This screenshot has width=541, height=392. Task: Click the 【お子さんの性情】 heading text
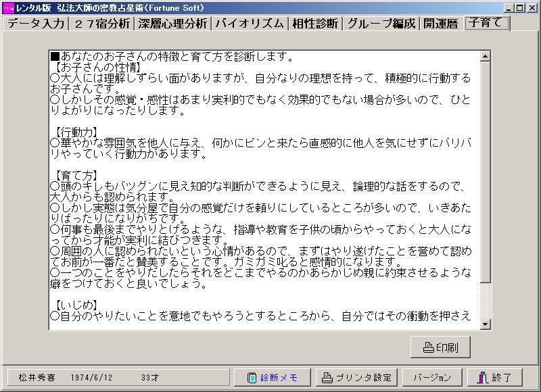[x=98, y=67]
